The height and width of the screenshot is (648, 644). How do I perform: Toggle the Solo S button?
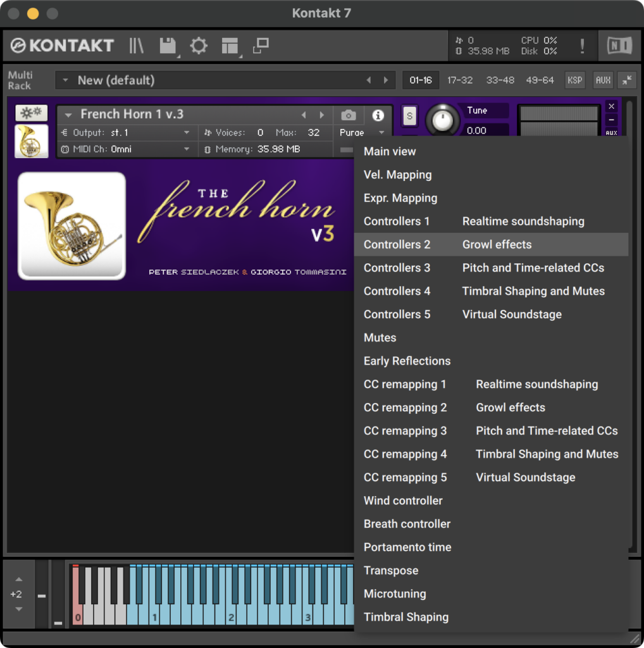409,116
